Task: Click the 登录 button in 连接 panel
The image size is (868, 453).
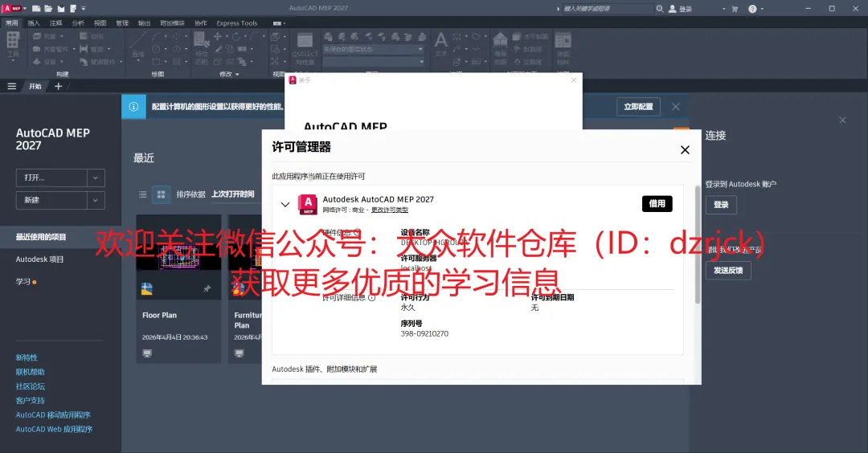Action: pyautogui.click(x=721, y=205)
